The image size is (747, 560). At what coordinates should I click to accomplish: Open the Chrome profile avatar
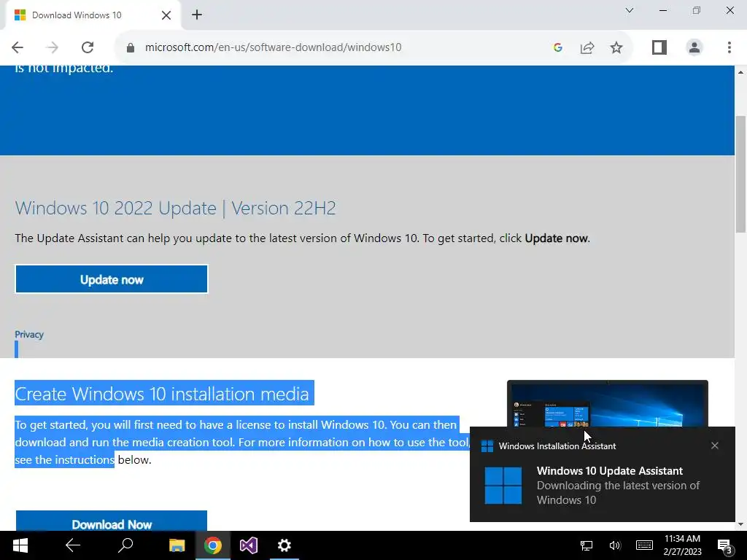(694, 47)
